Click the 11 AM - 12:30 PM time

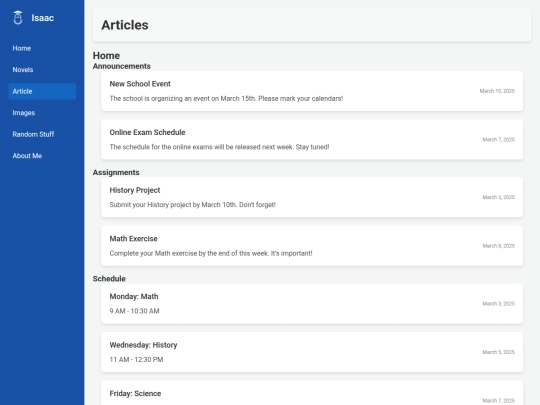point(136,360)
